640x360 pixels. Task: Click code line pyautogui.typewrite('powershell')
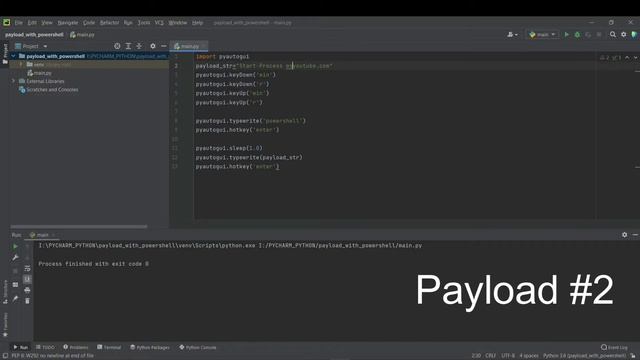tap(251, 121)
